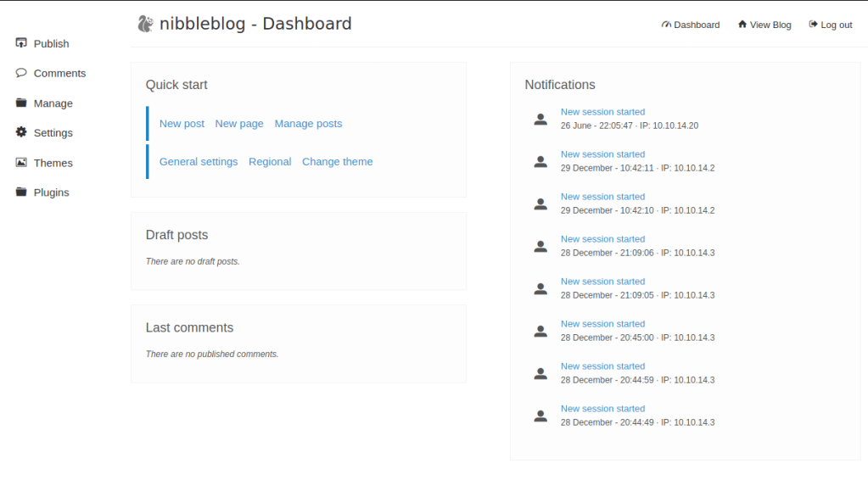Click the Plugins folder icon

(x=21, y=193)
